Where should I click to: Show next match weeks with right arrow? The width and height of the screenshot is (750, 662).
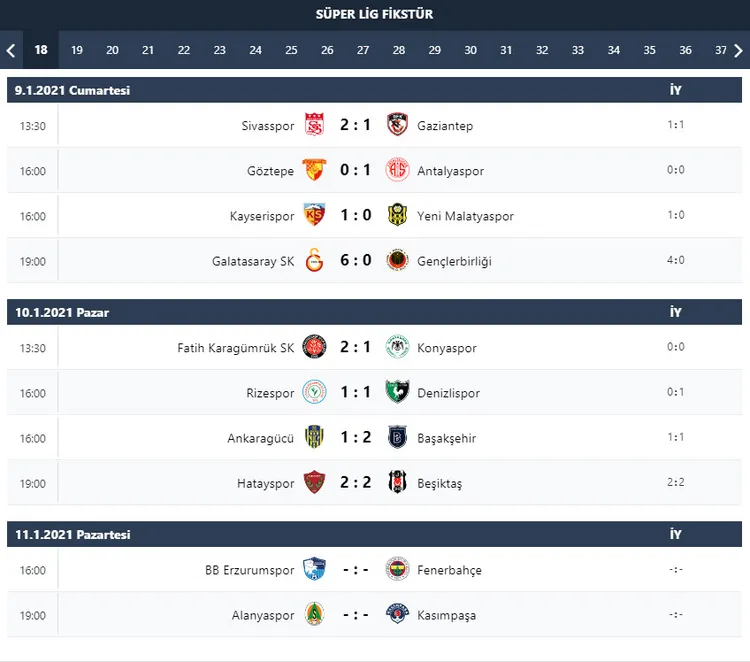[x=739, y=50]
